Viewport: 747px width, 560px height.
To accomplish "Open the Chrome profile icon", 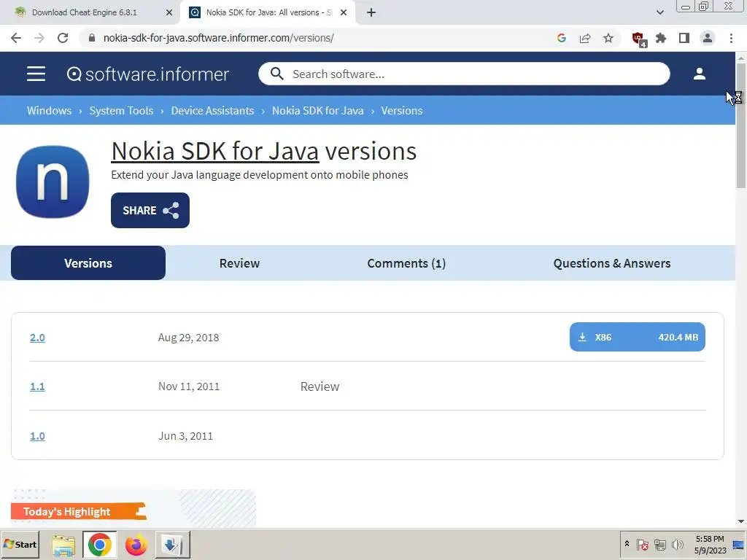I will tap(708, 38).
